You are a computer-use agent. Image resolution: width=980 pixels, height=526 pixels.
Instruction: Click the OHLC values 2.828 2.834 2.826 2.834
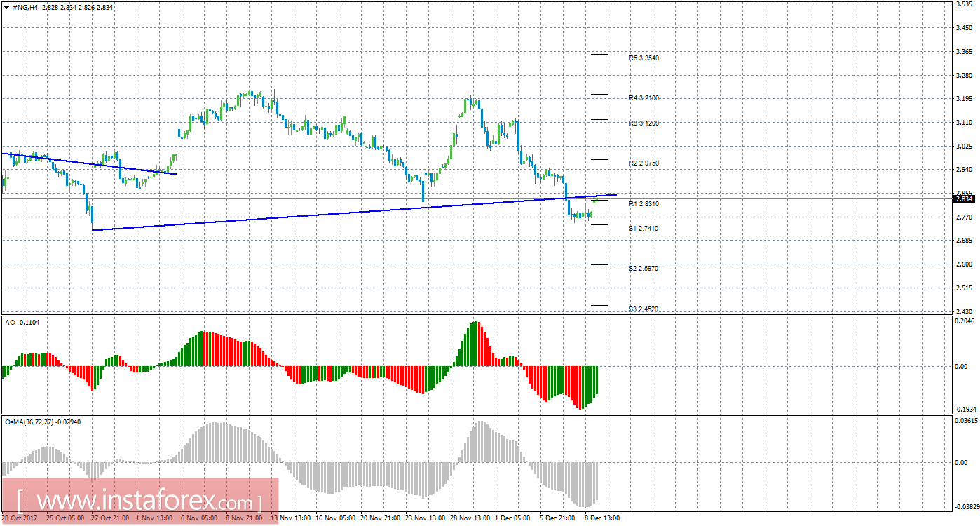76,6
